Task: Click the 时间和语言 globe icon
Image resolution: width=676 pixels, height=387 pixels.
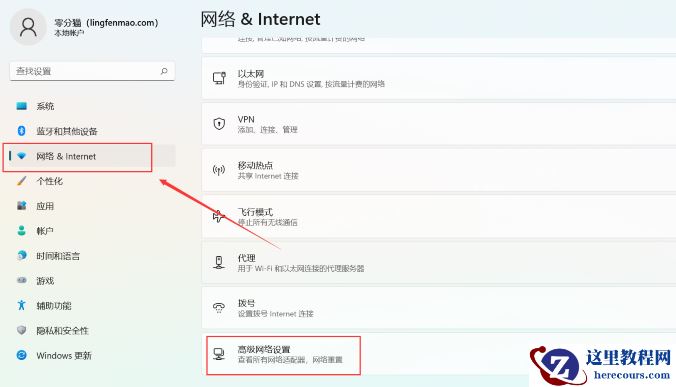Action: (x=22, y=256)
